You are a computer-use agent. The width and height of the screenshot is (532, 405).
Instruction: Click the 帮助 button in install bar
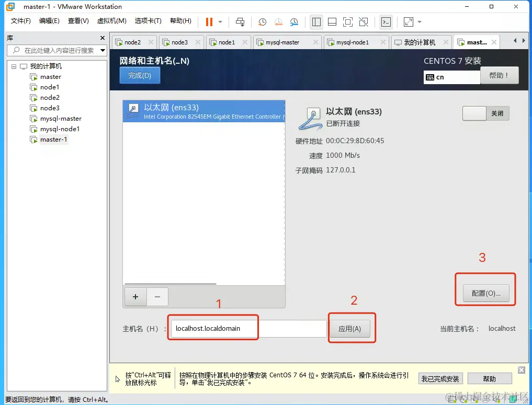pyautogui.click(x=489, y=379)
